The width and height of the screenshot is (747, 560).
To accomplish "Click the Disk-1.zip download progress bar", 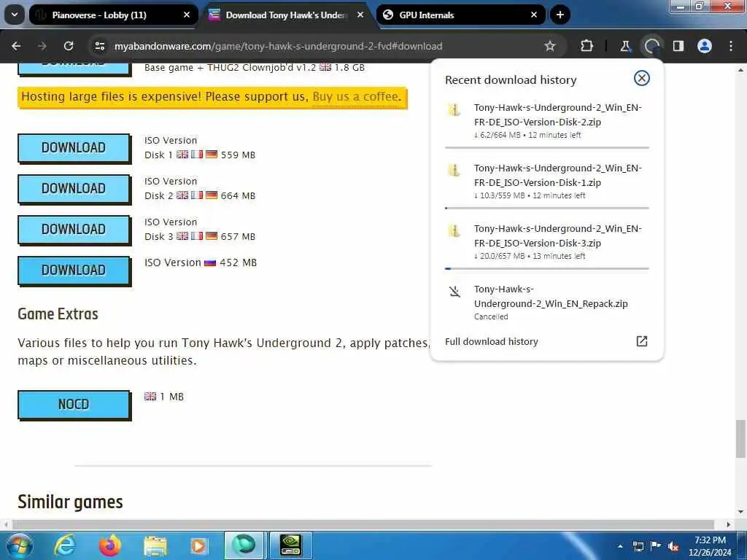I will tap(547, 208).
